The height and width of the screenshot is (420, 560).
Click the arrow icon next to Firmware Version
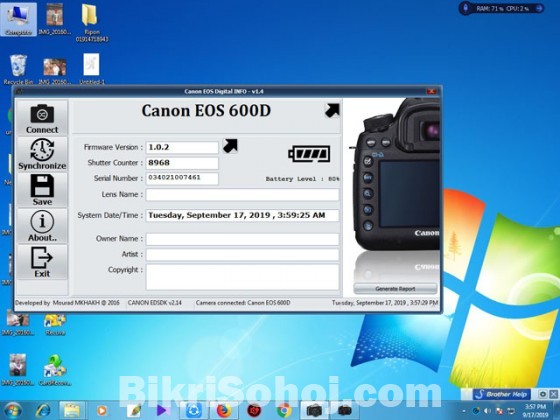click(x=230, y=146)
